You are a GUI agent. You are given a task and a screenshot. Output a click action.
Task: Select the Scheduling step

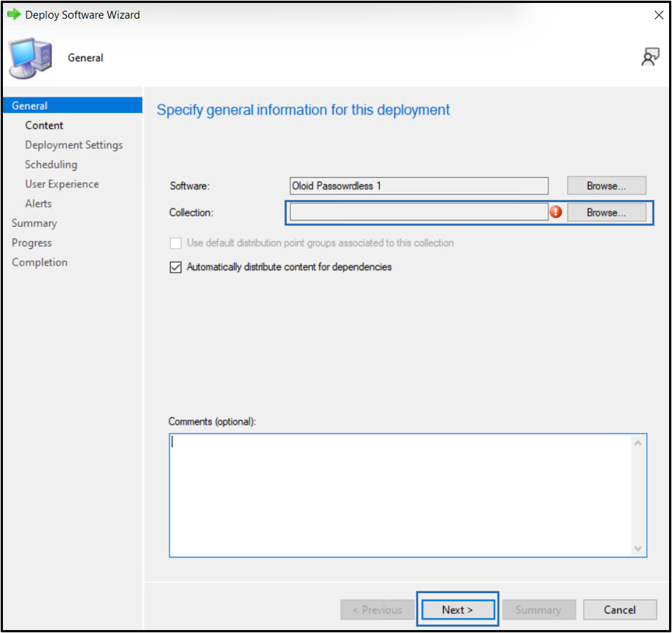51,164
